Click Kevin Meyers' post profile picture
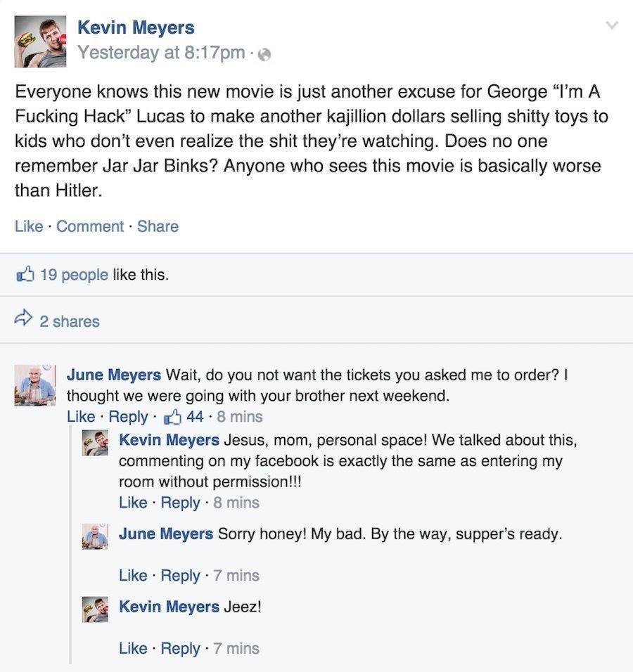633x672 pixels. pos(40,41)
